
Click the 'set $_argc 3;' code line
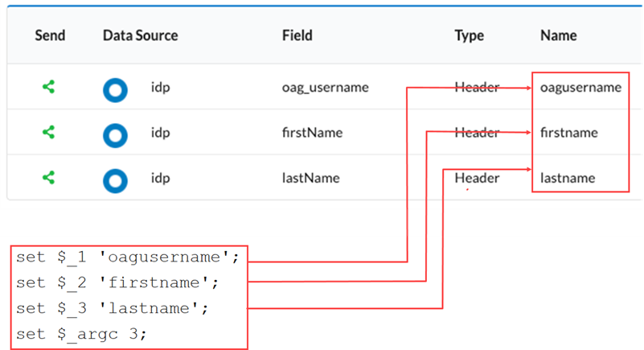82,333
